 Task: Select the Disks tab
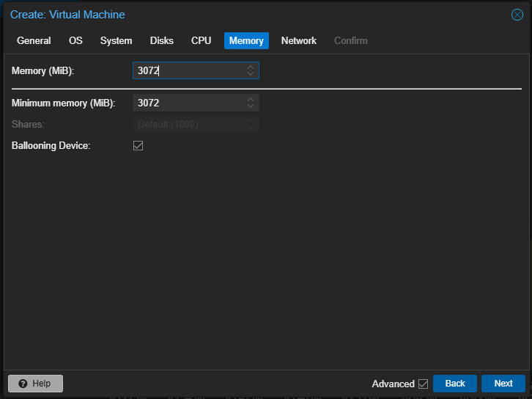click(162, 41)
